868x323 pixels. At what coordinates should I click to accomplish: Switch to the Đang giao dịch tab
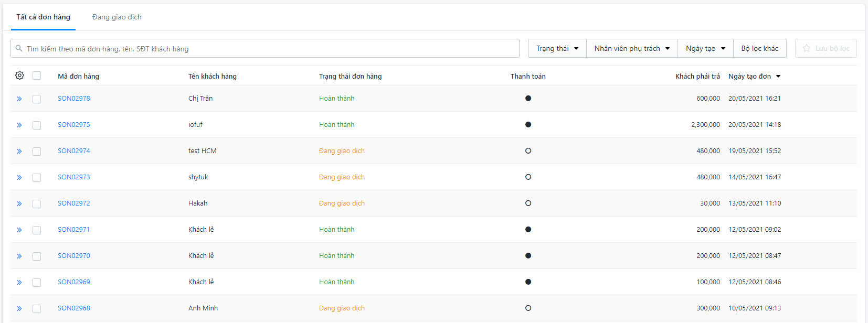pyautogui.click(x=117, y=17)
